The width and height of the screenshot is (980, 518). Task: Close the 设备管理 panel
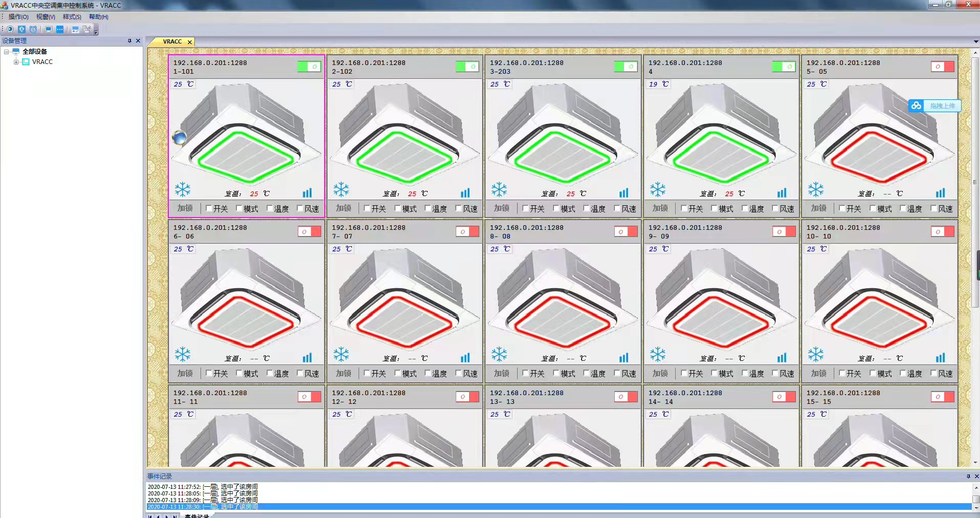[x=138, y=40]
